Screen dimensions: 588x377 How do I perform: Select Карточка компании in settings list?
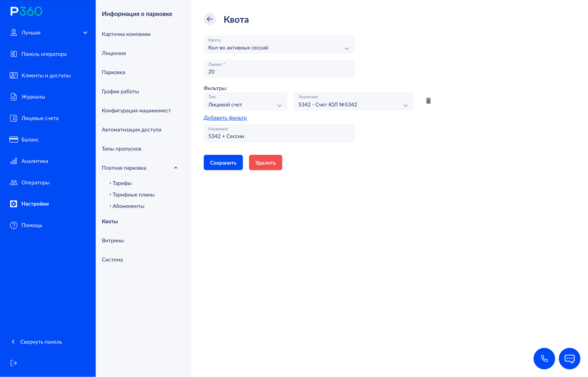[126, 34]
